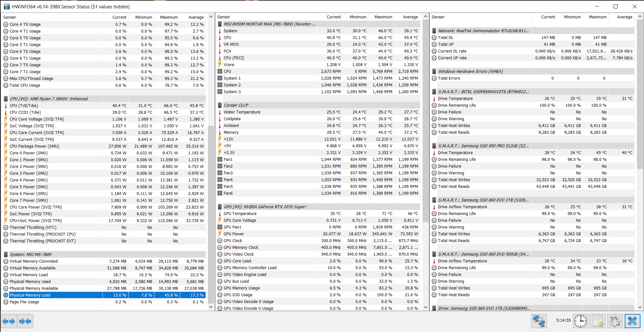644x332 pixels.
Task: Click the Average column header in middle panel
Action: (x=407, y=17)
